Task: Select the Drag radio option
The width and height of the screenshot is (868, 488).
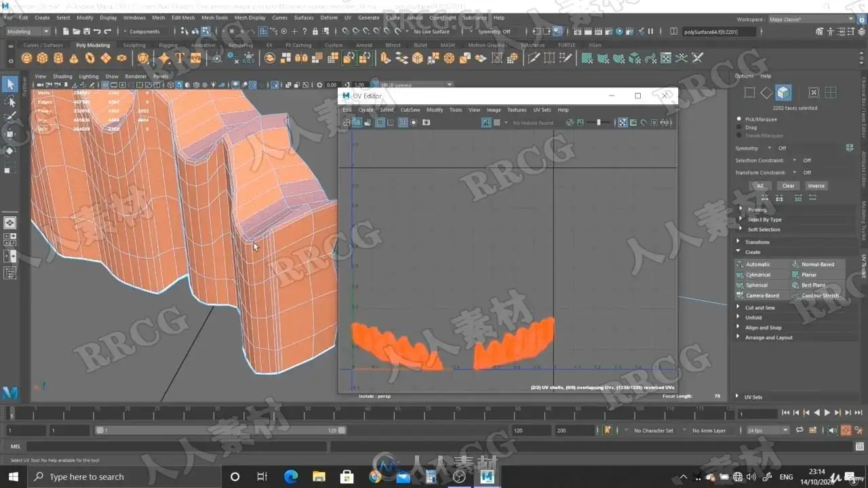Action: point(739,127)
